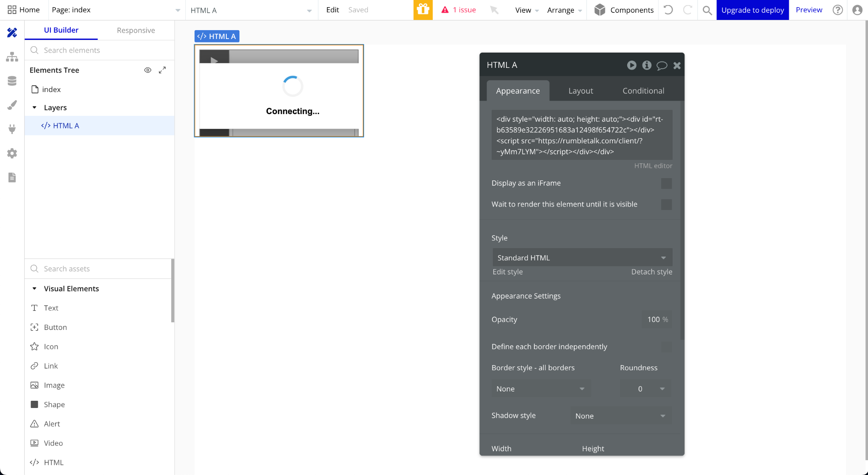Check Wait to render until visible

[x=666, y=204]
